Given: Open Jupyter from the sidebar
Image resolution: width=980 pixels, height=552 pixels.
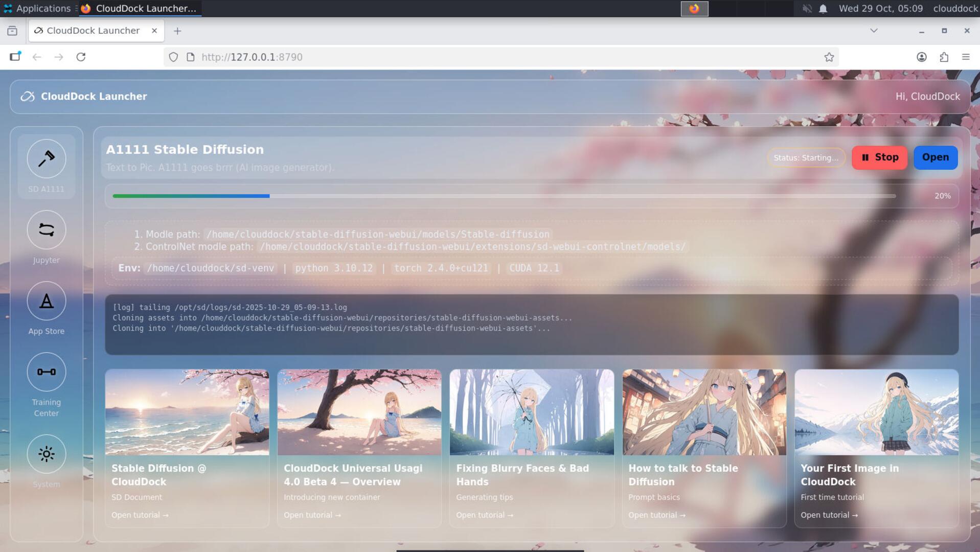Looking at the screenshot, I should pos(46,230).
